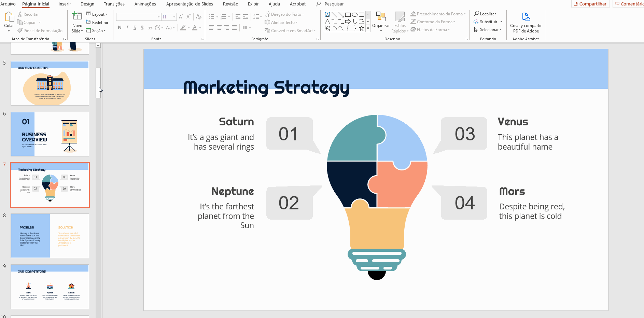Open the Selecionar dropdown

pyautogui.click(x=488, y=30)
